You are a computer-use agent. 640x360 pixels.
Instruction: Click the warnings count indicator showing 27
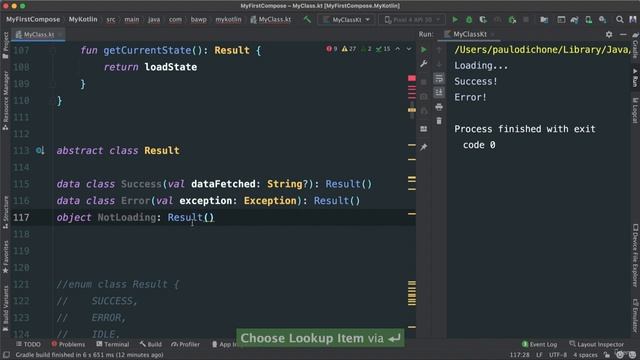coord(349,49)
